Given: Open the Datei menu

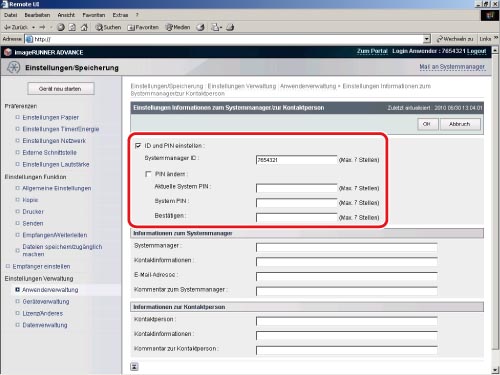Looking at the screenshot, I should pos(10,15).
